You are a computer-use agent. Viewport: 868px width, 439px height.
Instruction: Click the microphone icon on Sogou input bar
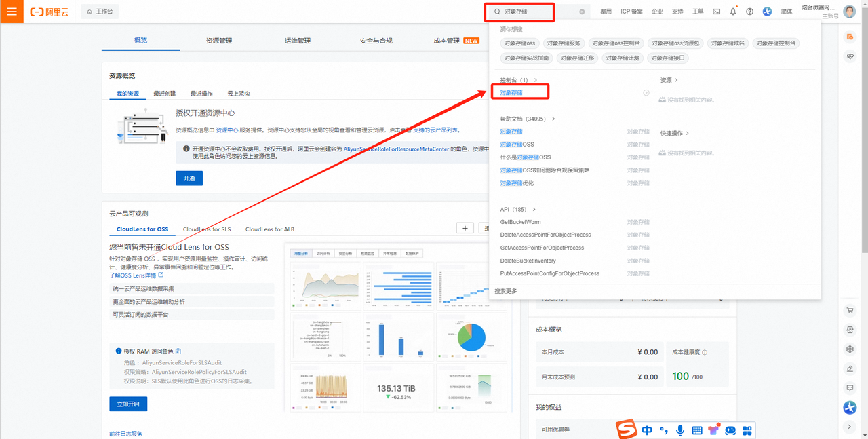coord(680,430)
